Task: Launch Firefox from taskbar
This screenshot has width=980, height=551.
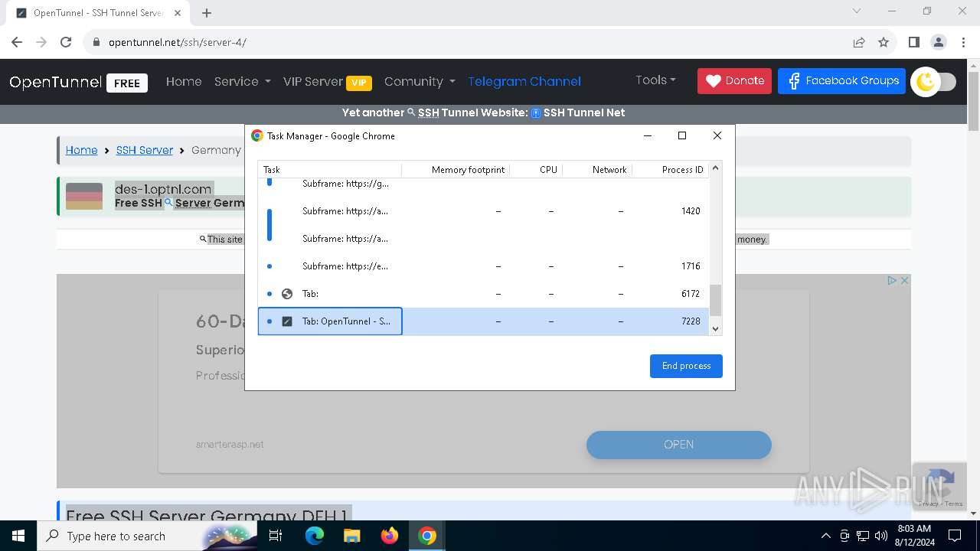Action: coord(390,536)
